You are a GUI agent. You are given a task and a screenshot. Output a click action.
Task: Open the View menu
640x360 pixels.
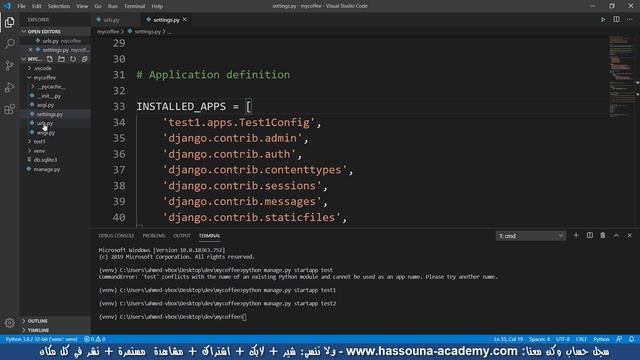point(82,6)
